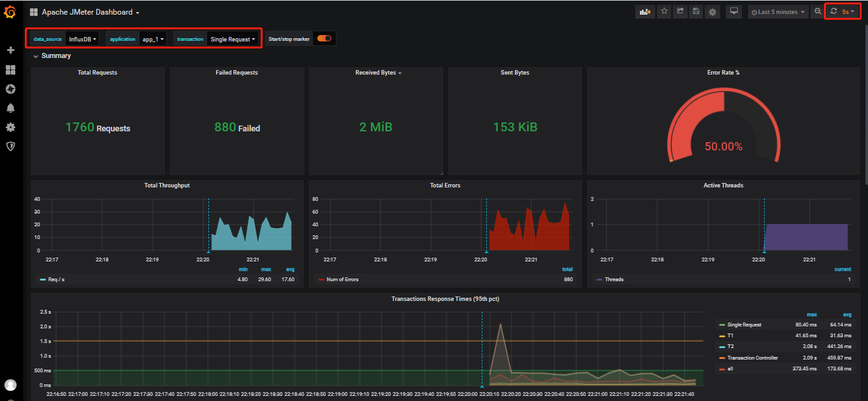
Task: Open the Alerting bell icon in sidebar
Action: pyautogui.click(x=10, y=108)
